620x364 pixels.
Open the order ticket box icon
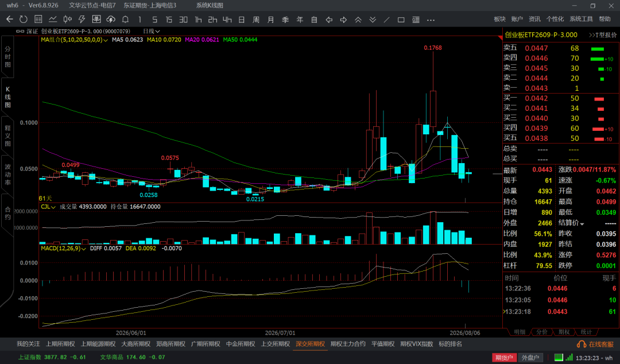click(96, 20)
